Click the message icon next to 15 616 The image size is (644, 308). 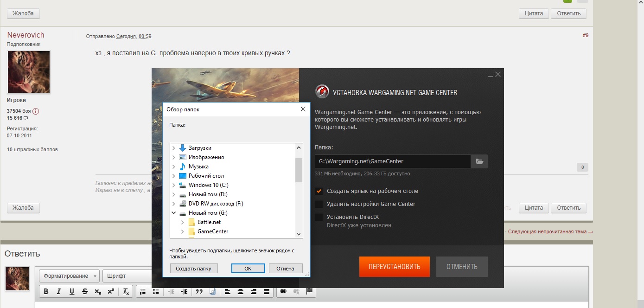tap(26, 118)
